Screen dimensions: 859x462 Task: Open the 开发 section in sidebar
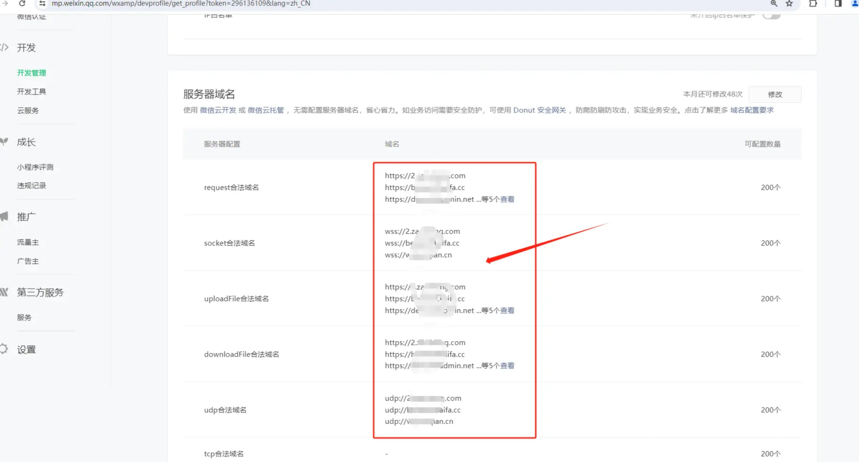(26, 48)
